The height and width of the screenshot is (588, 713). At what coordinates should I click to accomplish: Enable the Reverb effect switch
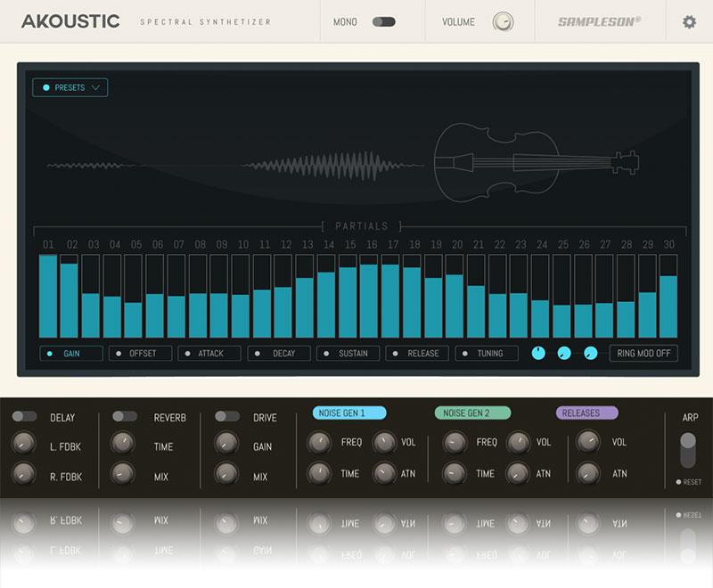click(125, 416)
